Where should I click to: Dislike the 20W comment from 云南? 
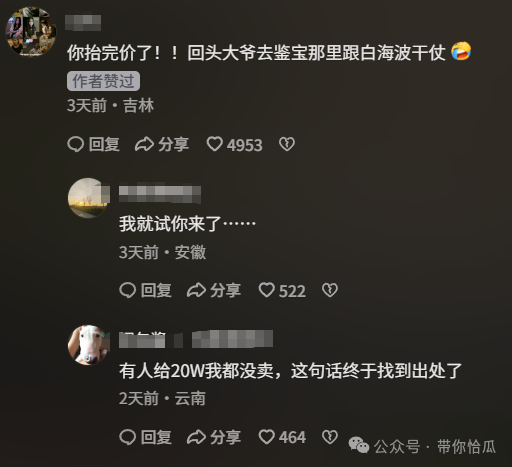click(x=330, y=437)
